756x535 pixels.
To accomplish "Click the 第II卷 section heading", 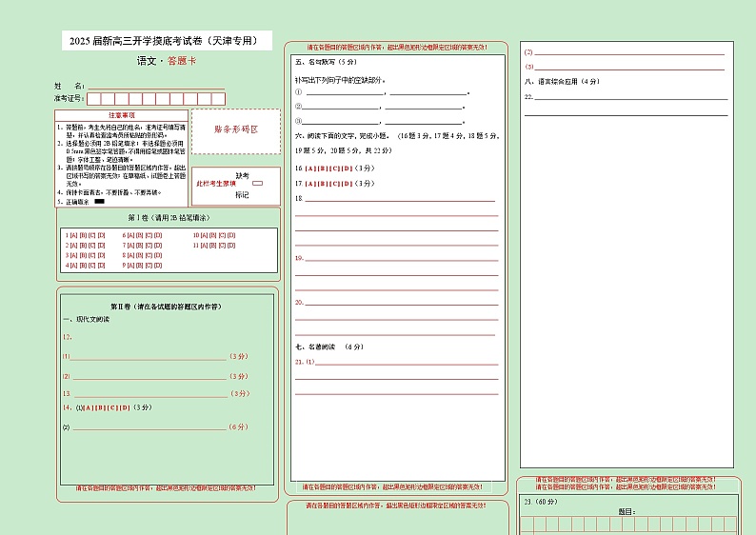I will click(166, 307).
